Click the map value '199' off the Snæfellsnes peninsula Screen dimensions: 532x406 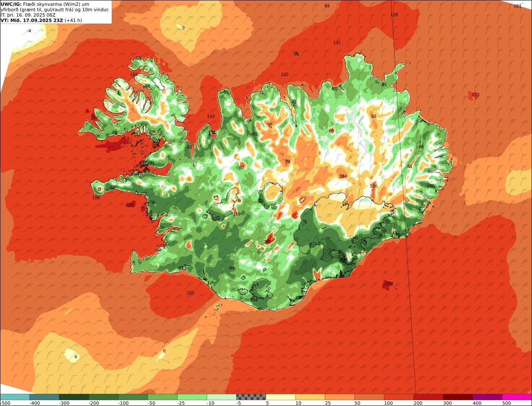coord(96,198)
